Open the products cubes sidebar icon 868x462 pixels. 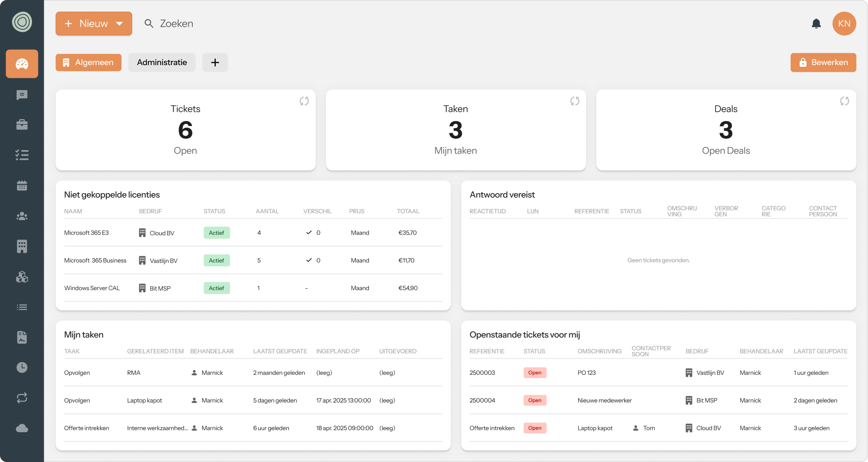click(22, 277)
